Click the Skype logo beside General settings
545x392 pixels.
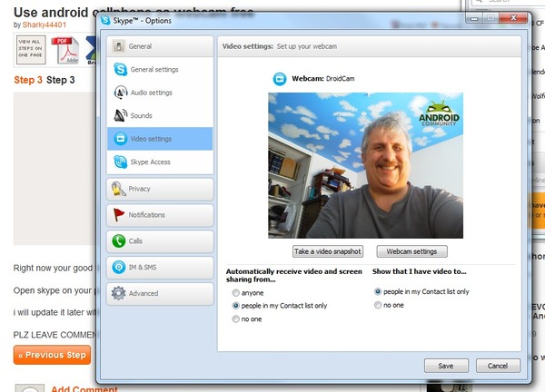(x=121, y=69)
